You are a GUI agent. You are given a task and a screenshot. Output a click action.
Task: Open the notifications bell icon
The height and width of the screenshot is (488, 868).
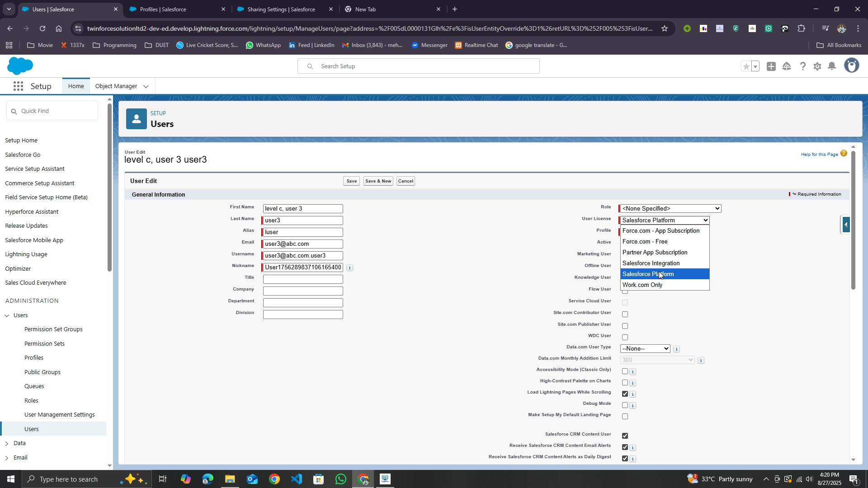click(x=832, y=66)
